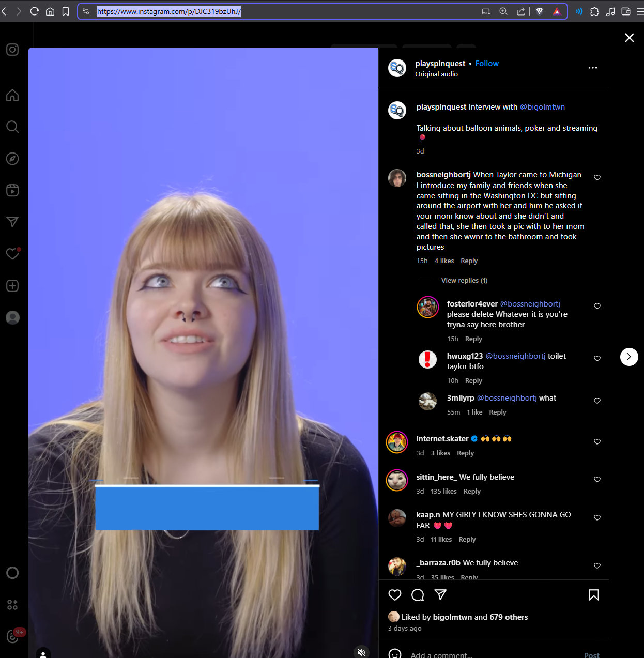
Task: Open fosterior4ever's profile picture
Action: click(x=428, y=307)
